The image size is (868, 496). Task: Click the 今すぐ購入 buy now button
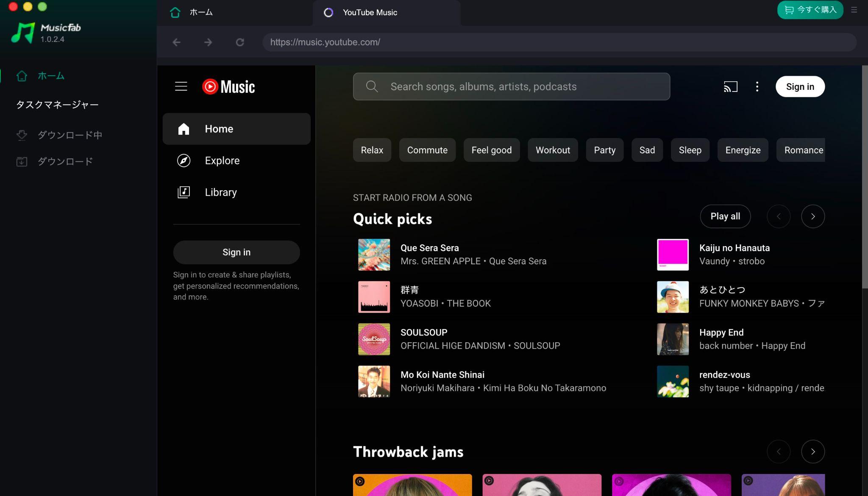click(x=810, y=10)
